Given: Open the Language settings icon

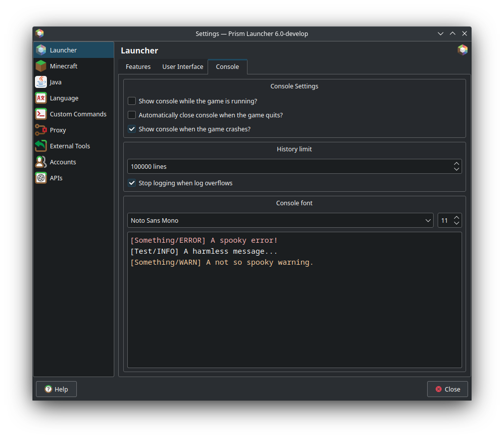Looking at the screenshot, I should [41, 98].
